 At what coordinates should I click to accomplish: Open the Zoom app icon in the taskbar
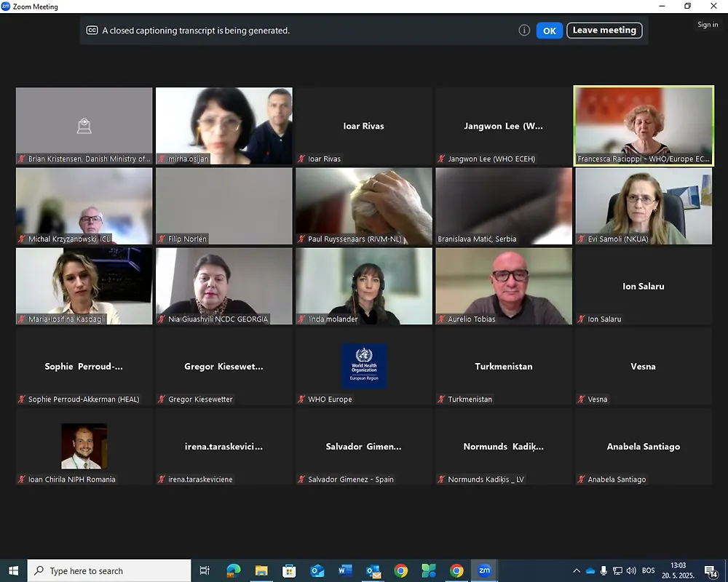point(484,570)
